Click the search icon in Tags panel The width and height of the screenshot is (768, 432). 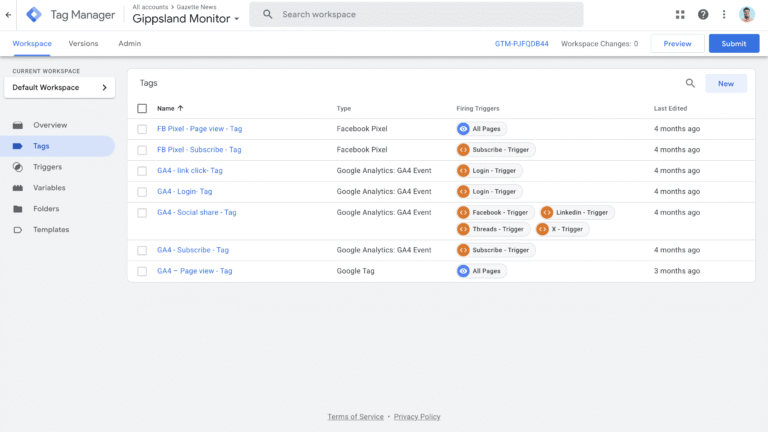click(690, 84)
